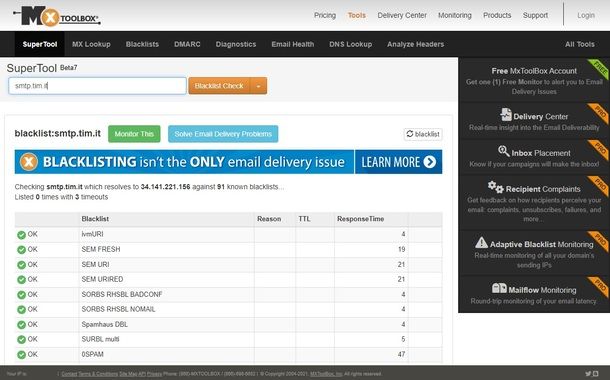The width and height of the screenshot is (610, 380).
Task: Open All Tools
Action: point(580,44)
